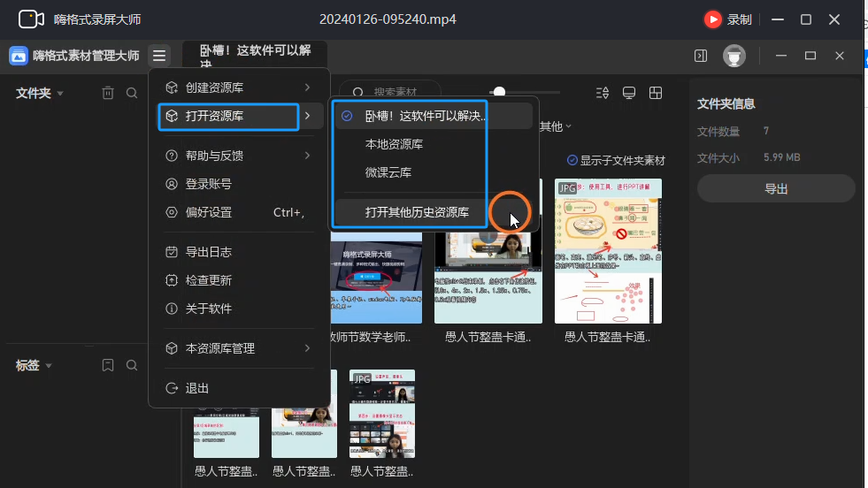Click the 登录账号 user icon
Viewport: 868px width, 488px height.
[172, 184]
